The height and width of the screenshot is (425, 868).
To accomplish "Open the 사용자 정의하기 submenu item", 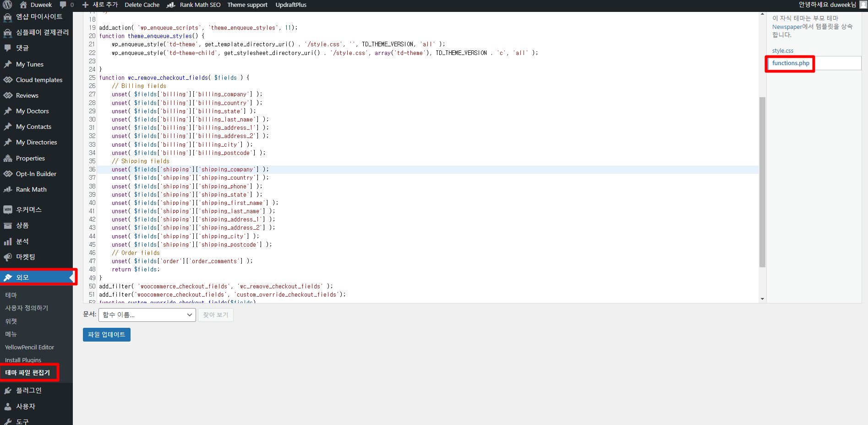I will tap(27, 308).
